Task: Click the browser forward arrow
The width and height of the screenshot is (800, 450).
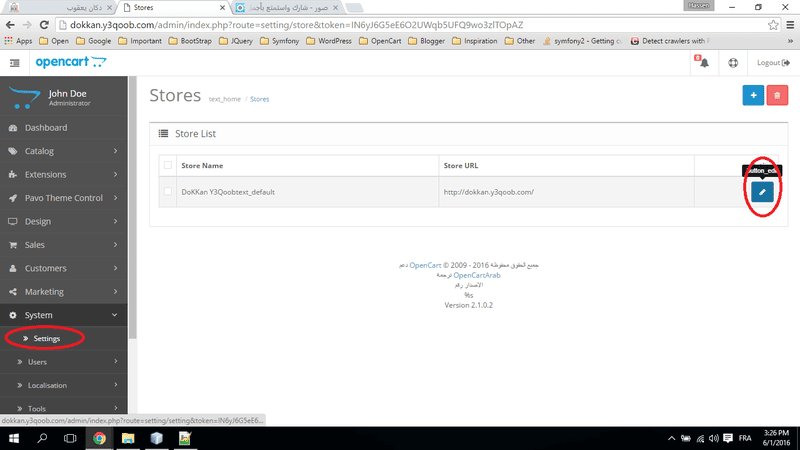Action: tap(27, 25)
